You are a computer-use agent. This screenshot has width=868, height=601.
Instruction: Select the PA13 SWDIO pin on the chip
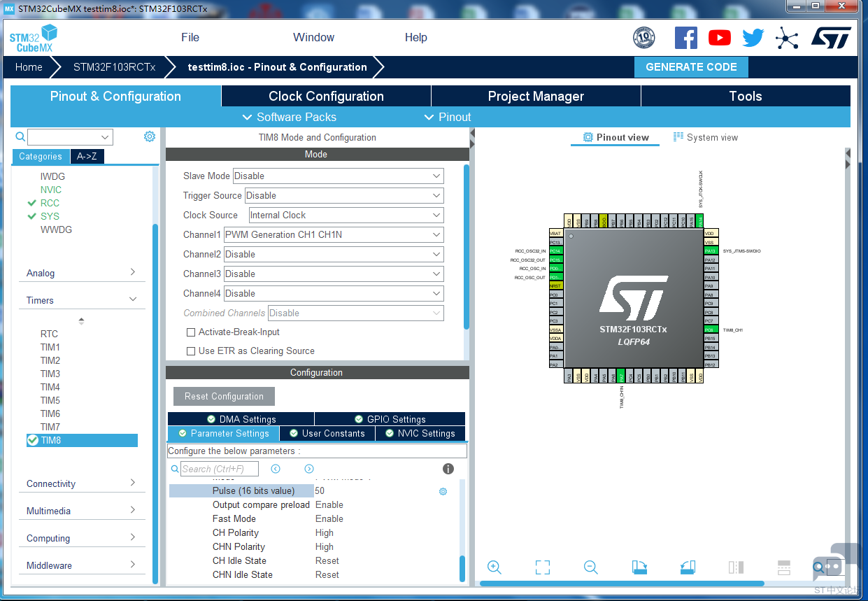click(x=711, y=250)
